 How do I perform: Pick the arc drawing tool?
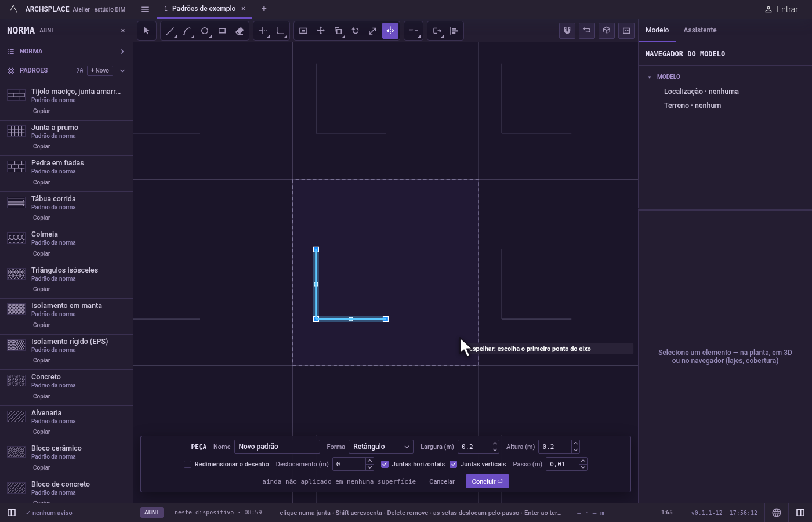187,31
